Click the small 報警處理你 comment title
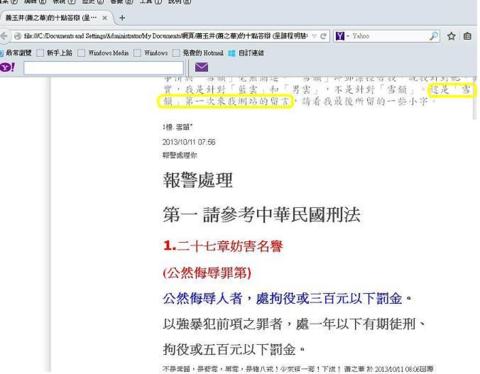 coord(180,155)
